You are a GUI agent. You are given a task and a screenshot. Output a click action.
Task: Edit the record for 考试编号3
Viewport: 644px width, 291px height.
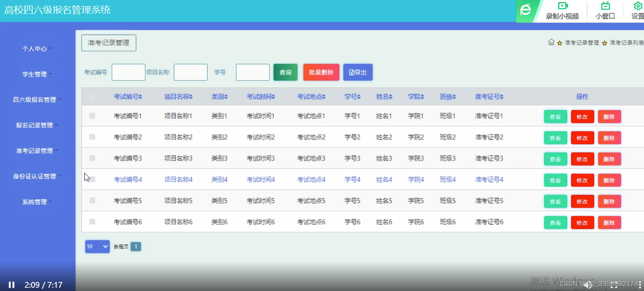coord(582,159)
